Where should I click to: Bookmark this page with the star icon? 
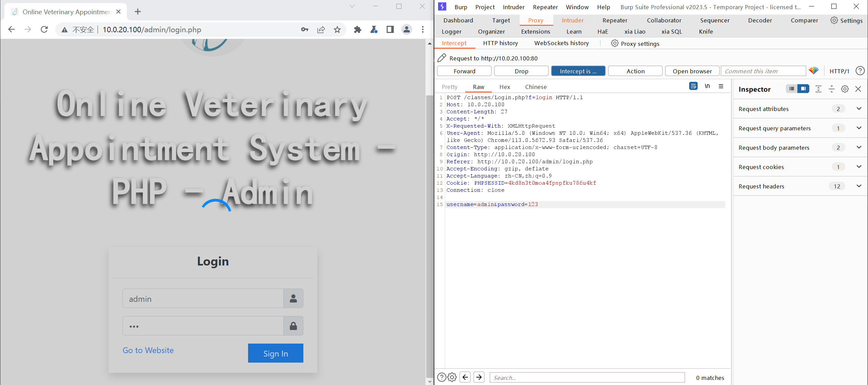click(337, 30)
